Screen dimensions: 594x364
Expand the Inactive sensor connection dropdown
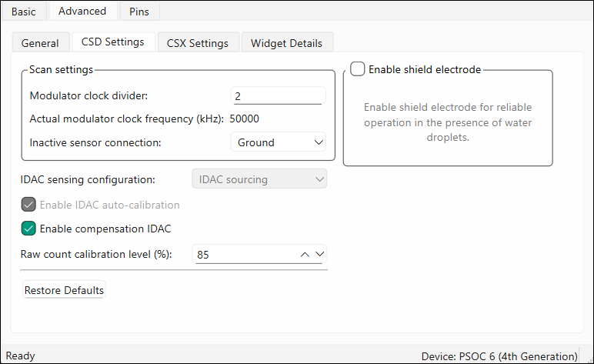tap(278, 142)
